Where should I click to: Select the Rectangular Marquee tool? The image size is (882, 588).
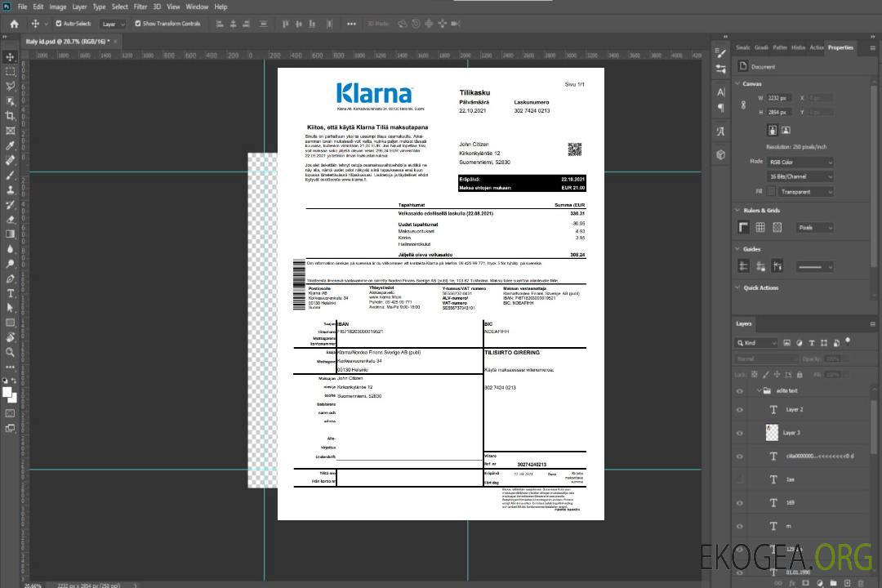(x=10, y=72)
